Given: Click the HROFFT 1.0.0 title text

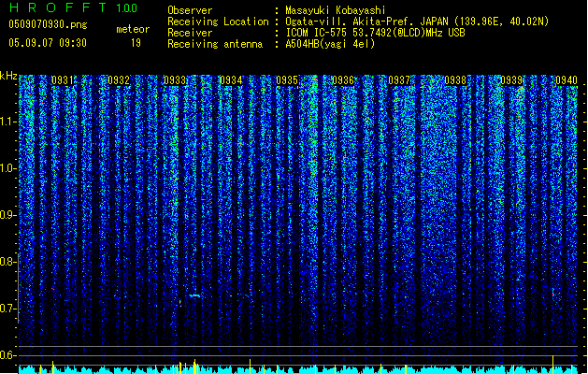Looking at the screenshot, I should coord(74,7).
